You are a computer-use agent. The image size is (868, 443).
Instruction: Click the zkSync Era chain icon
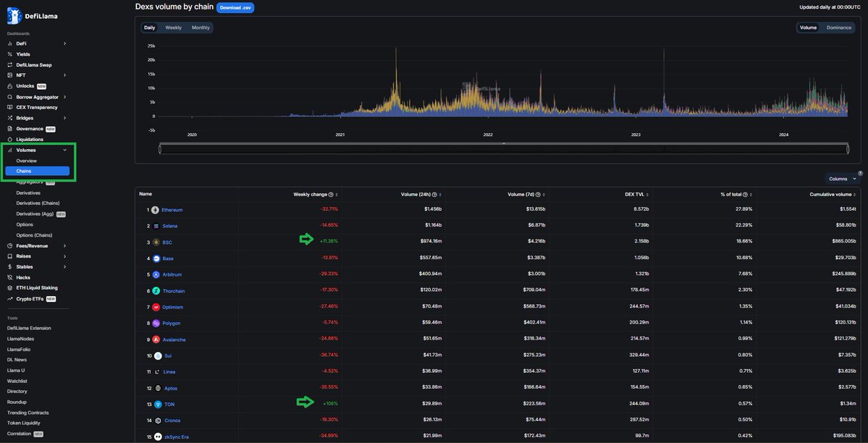point(158,437)
